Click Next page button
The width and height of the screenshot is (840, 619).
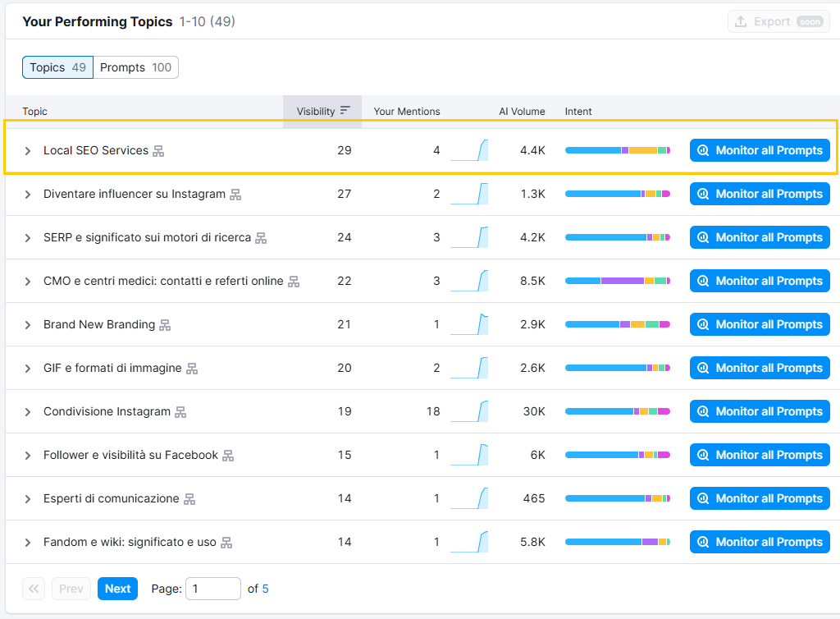point(117,589)
